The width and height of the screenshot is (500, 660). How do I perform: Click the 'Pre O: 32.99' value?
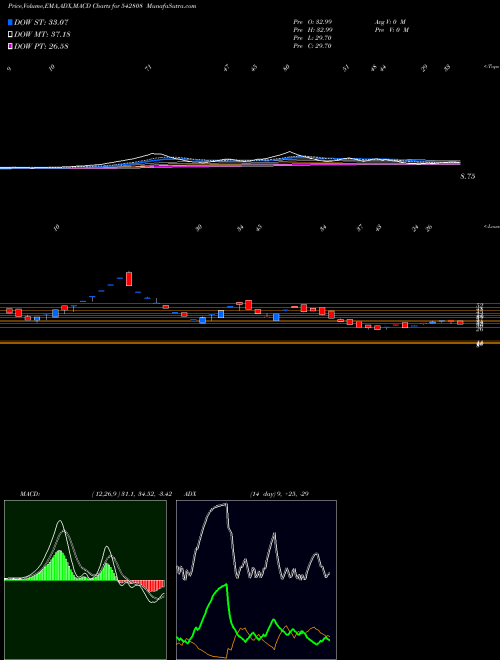point(313,21)
